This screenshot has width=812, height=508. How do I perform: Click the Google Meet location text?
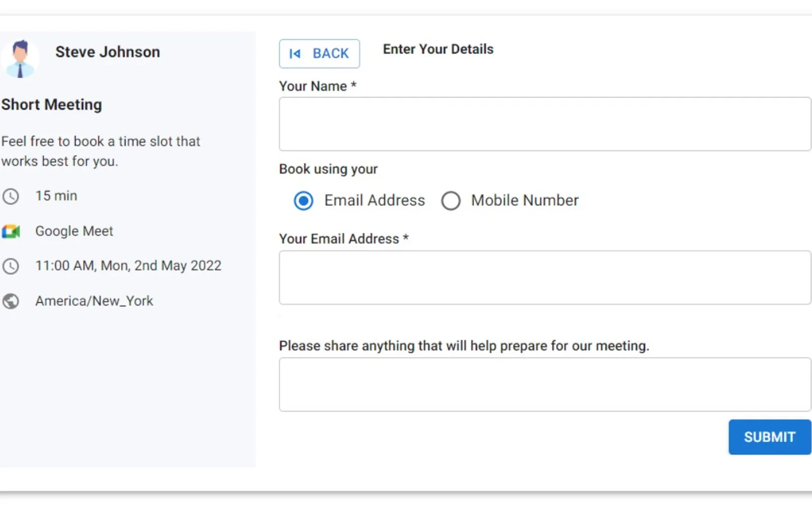[74, 231]
